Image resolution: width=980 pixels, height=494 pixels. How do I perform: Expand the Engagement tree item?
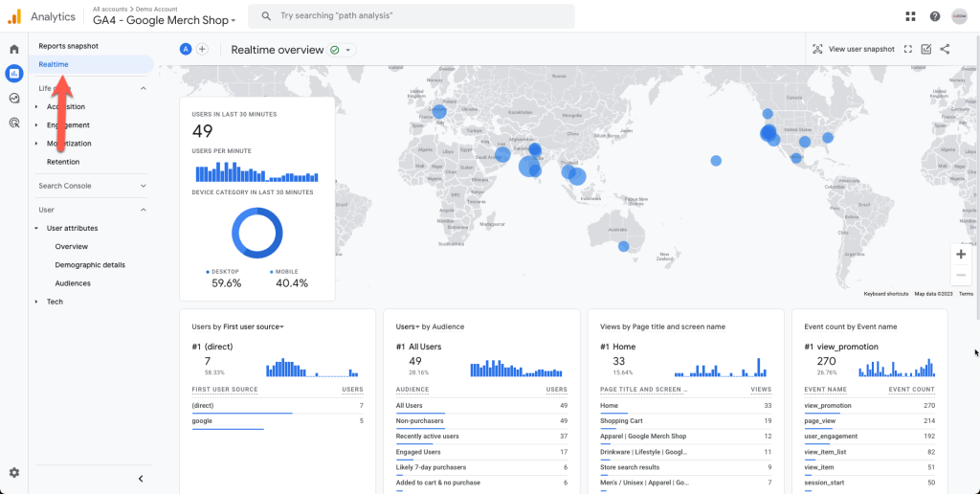(36, 125)
